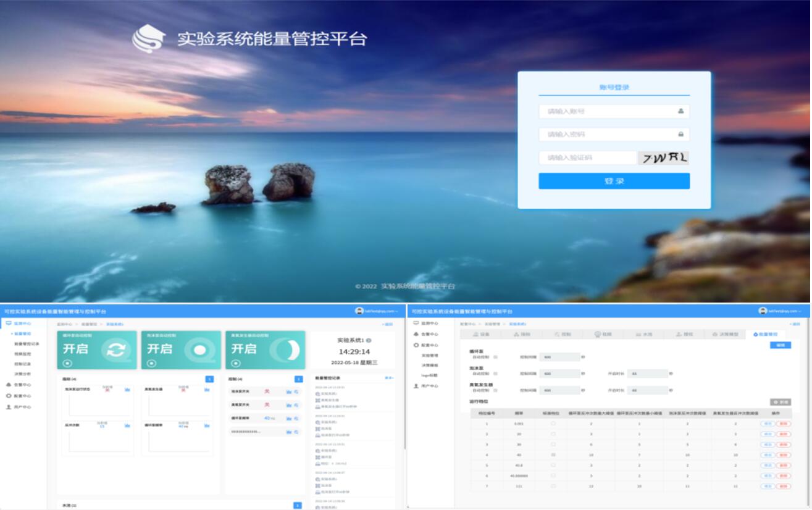Toggle 自动控制 checkbox under 循环泵
Screen dimensions: 812x510
pos(495,357)
